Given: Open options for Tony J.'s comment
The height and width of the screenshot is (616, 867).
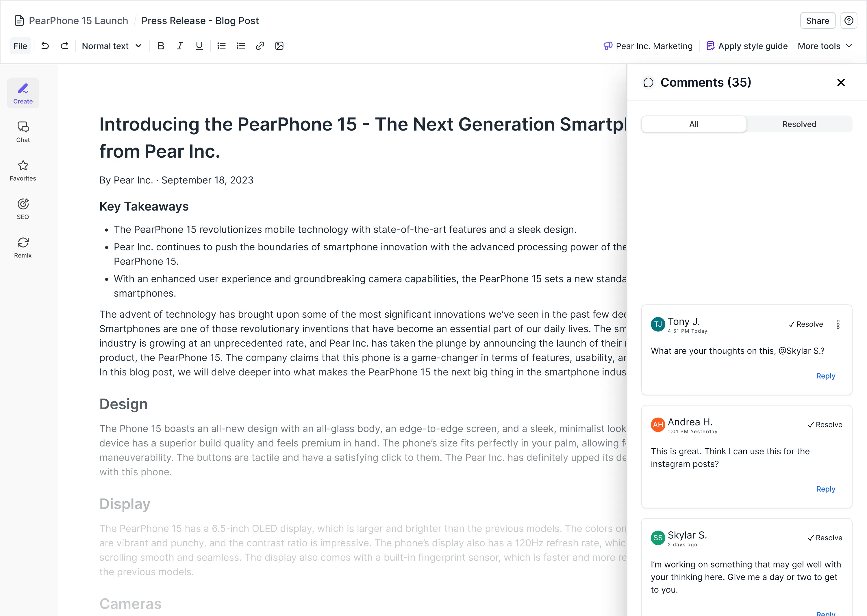Looking at the screenshot, I should (x=838, y=324).
